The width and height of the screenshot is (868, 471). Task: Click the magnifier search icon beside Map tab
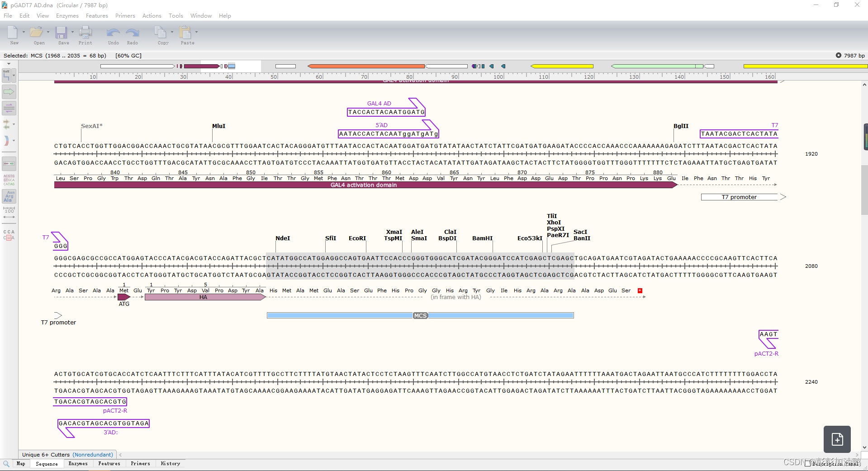pos(6,463)
